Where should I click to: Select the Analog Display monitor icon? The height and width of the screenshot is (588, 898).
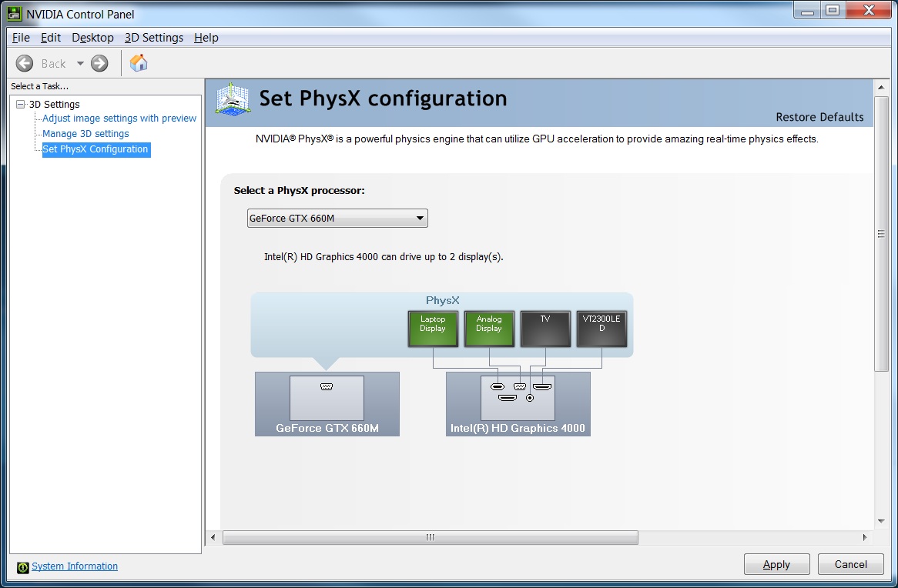click(489, 329)
